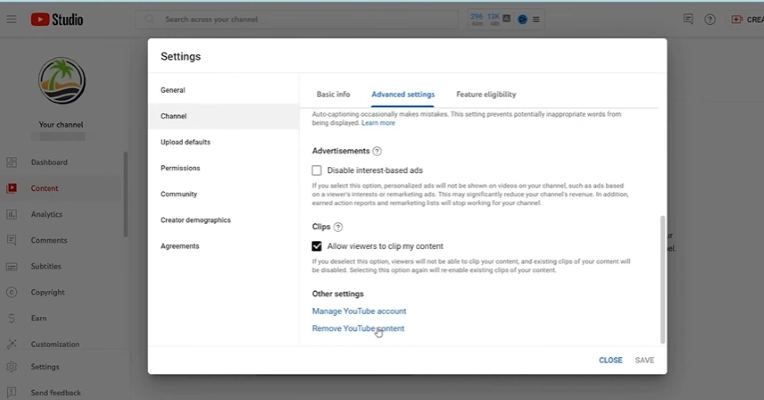Show help tooltip next to Advertisements
Image resolution: width=764 pixels, height=400 pixels.
pos(377,151)
